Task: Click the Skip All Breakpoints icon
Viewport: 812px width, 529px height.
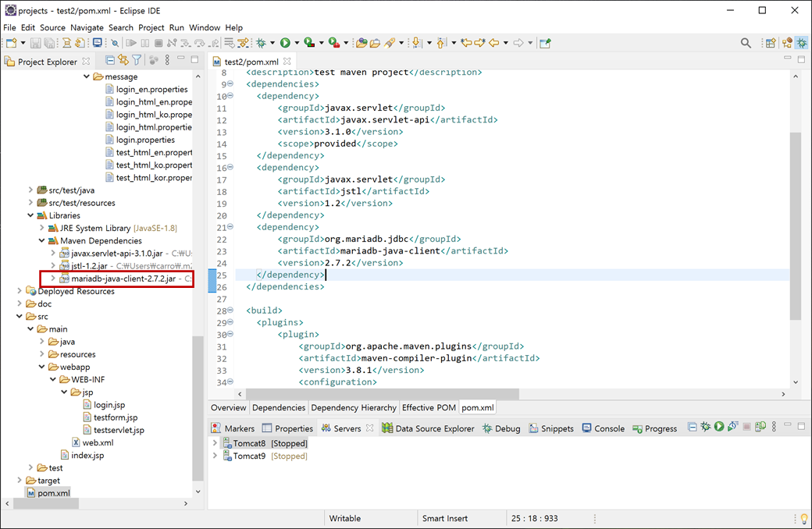Action: click(x=115, y=43)
